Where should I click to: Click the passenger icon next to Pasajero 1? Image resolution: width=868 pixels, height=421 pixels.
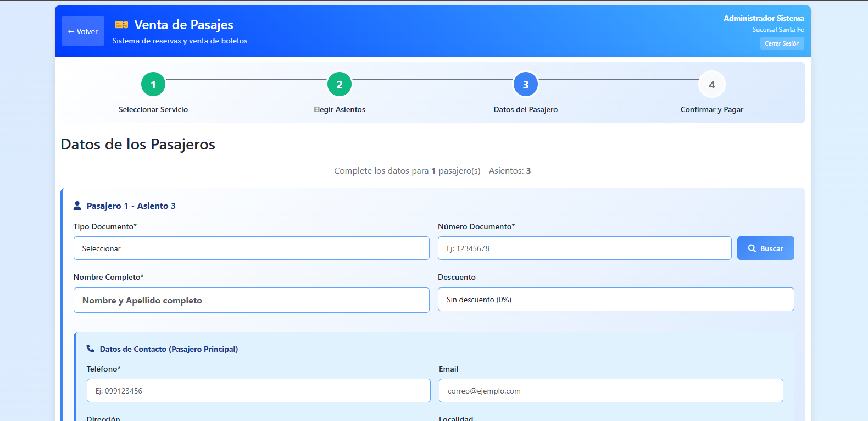click(x=77, y=206)
